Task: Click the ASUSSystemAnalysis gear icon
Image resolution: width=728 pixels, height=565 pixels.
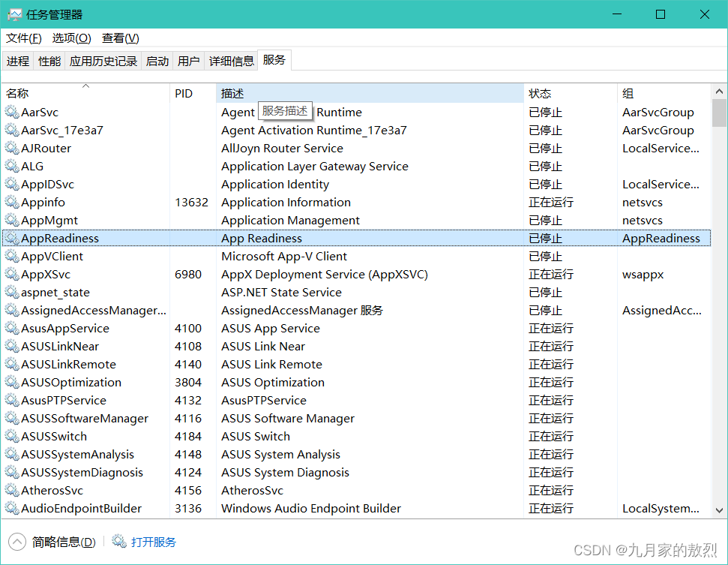Action: 12,455
